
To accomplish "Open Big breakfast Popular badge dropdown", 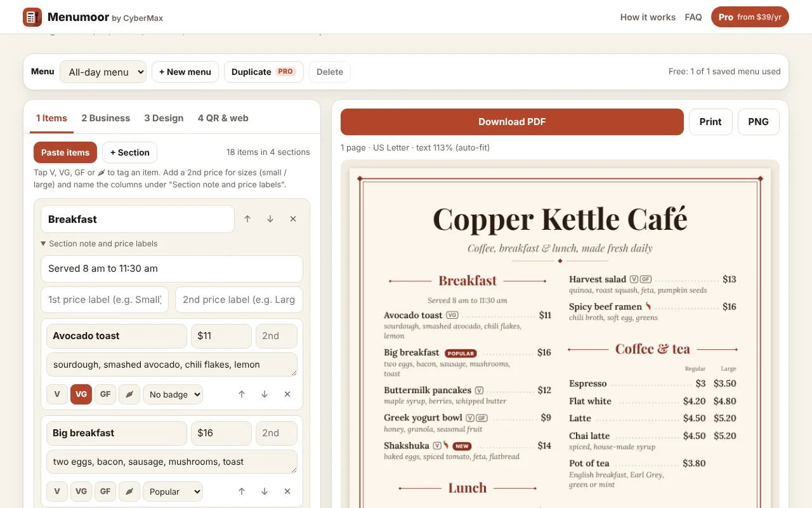I will point(173,491).
